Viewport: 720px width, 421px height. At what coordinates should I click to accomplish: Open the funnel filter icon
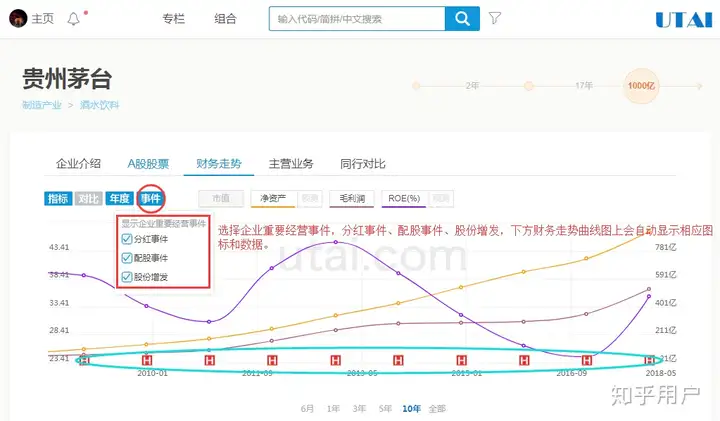point(495,18)
